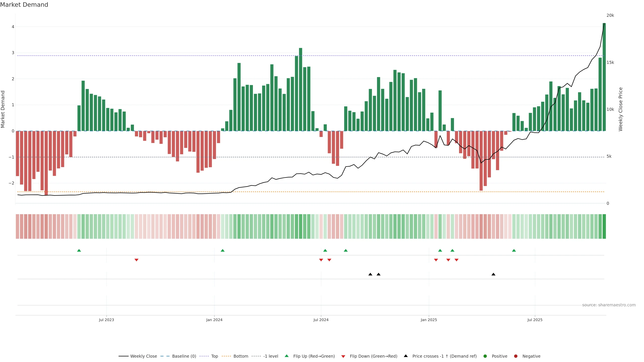Toggle the -1 level legend item
This screenshot has height=362, width=644.
[271, 356]
